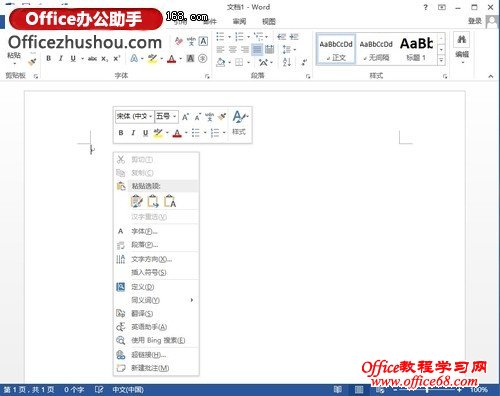This screenshot has width=500, height=396.
Task: Click the Clear Formatting eraser icon in the ribbon
Action: coord(179,41)
